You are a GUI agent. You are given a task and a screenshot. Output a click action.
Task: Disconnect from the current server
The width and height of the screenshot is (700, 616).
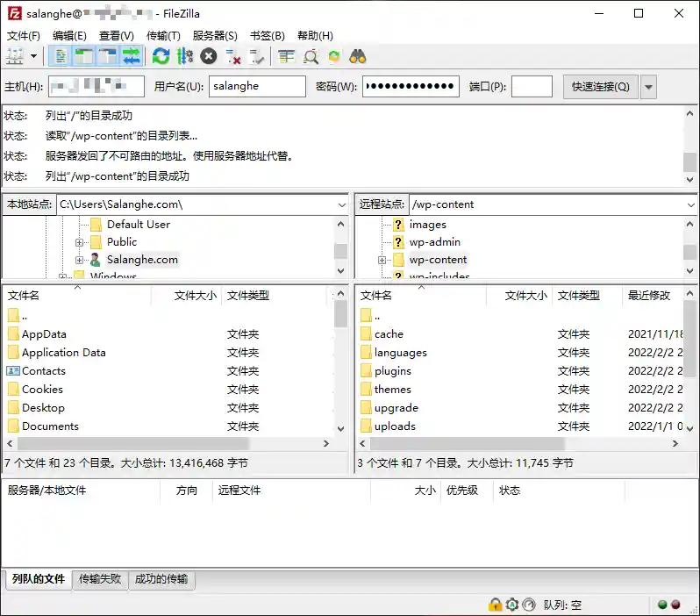tap(233, 56)
